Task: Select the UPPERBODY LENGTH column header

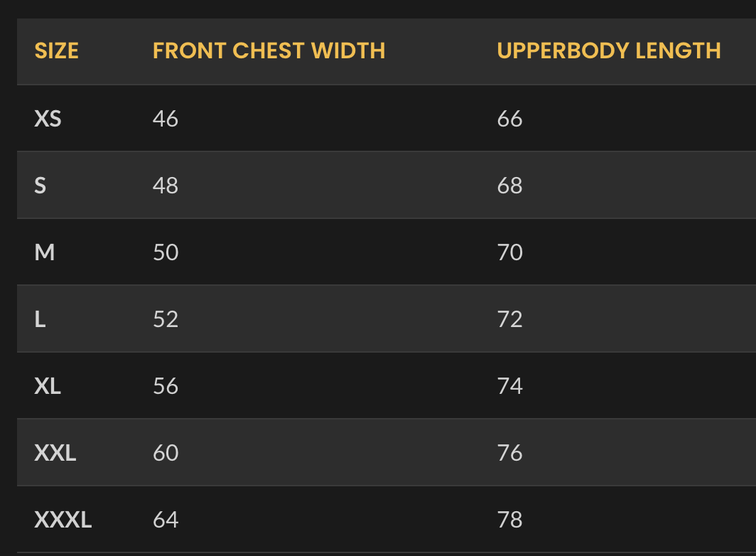Action: click(608, 51)
